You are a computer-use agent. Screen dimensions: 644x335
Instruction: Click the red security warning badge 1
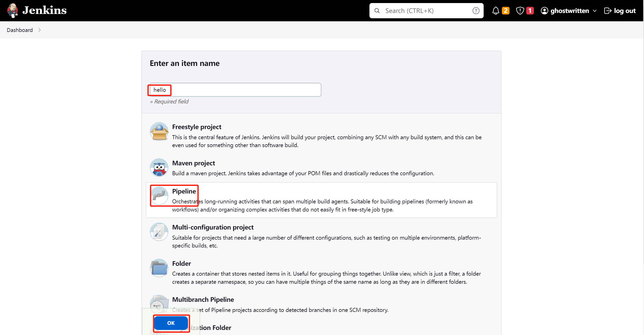[530, 11]
